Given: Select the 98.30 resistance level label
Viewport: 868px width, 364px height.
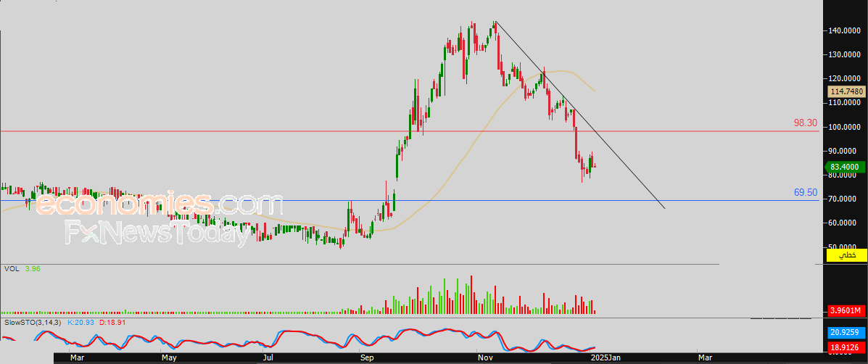Looking at the screenshot, I should (x=806, y=123).
